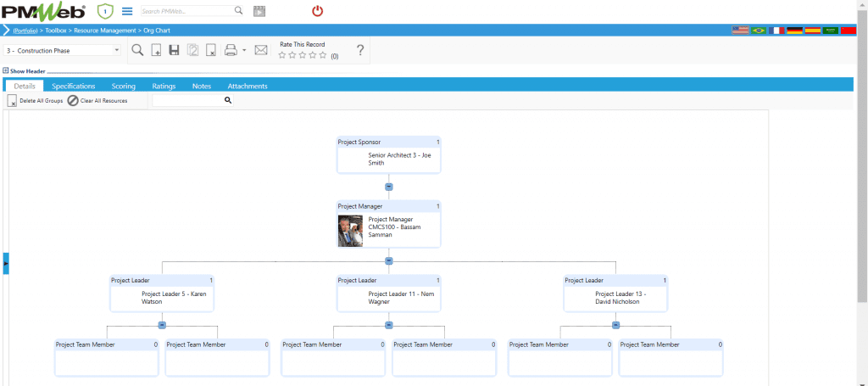This screenshot has height=386, width=868.
Task: Click the email envelope icon
Action: 261,50
